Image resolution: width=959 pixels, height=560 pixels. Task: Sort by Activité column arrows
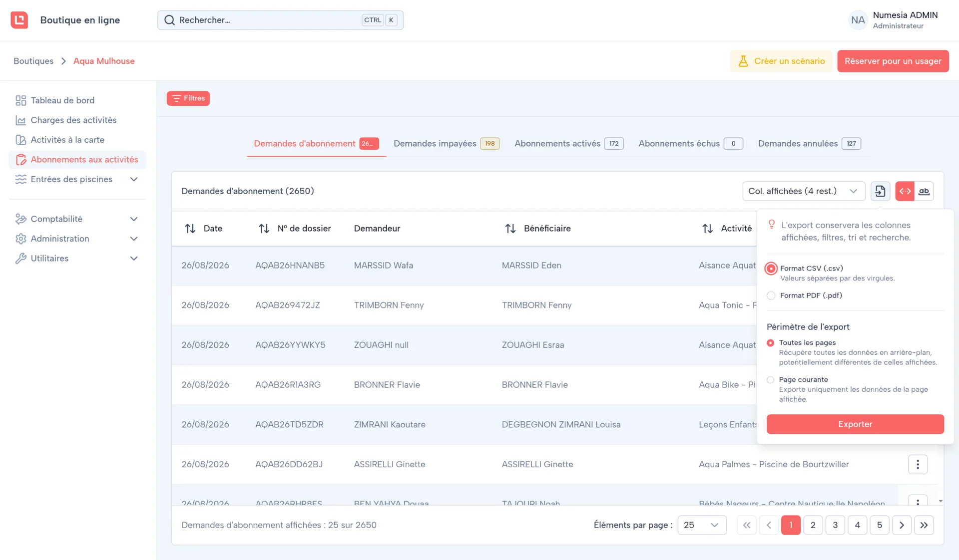point(707,229)
